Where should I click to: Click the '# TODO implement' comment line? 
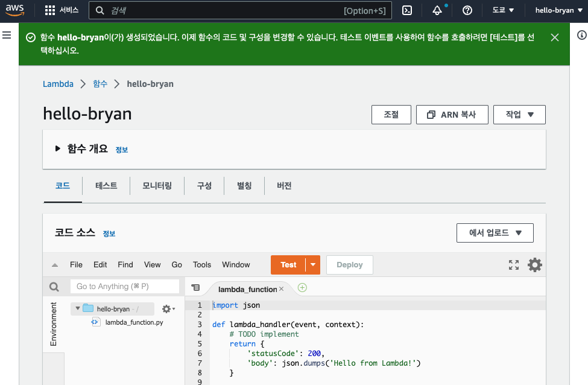264,334
